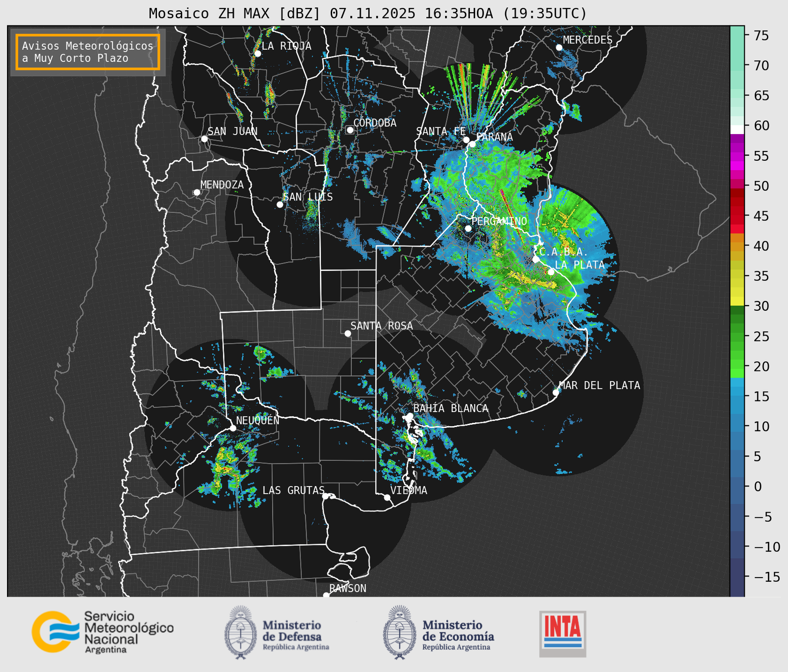Click the white 60 dBZ band on colorbar
This screenshot has width=788, height=672.
point(737,129)
